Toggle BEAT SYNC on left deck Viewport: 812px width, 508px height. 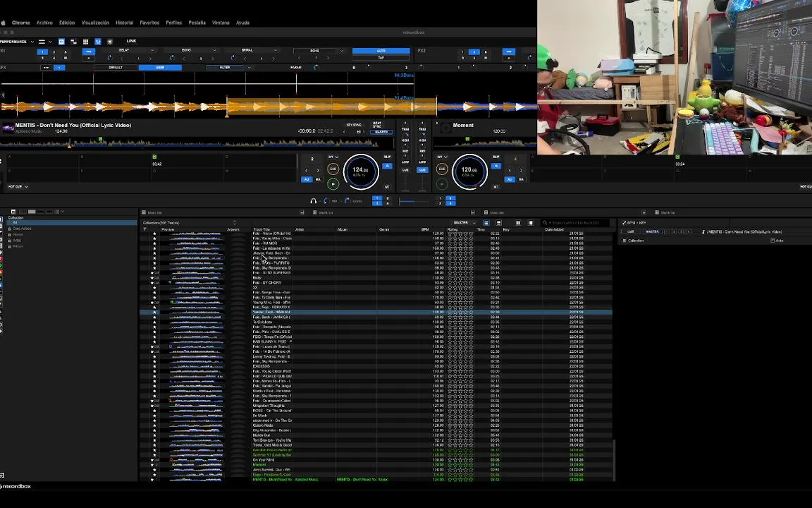pos(377,125)
